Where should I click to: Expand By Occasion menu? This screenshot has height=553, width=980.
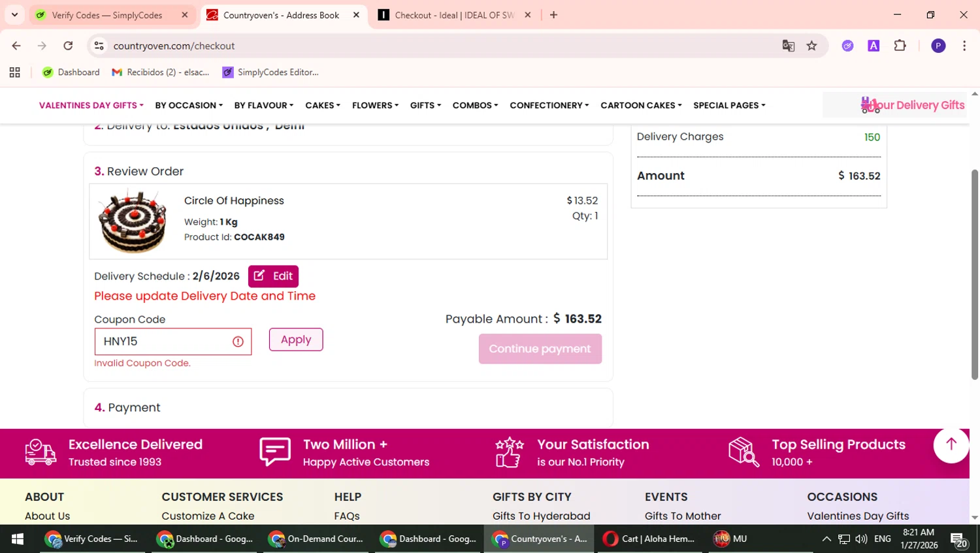click(x=189, y=105)
